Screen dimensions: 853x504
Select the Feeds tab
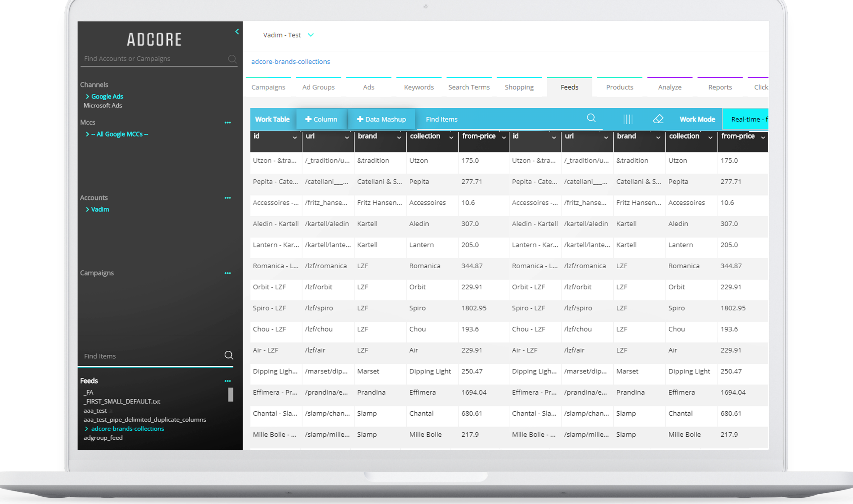pos(569,87)
